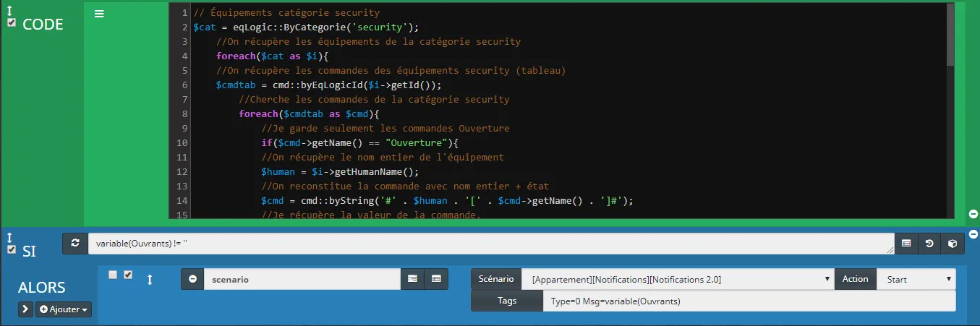
Task: Tick the unchecked checkbox in scenario action row
Action: [112, 275]
